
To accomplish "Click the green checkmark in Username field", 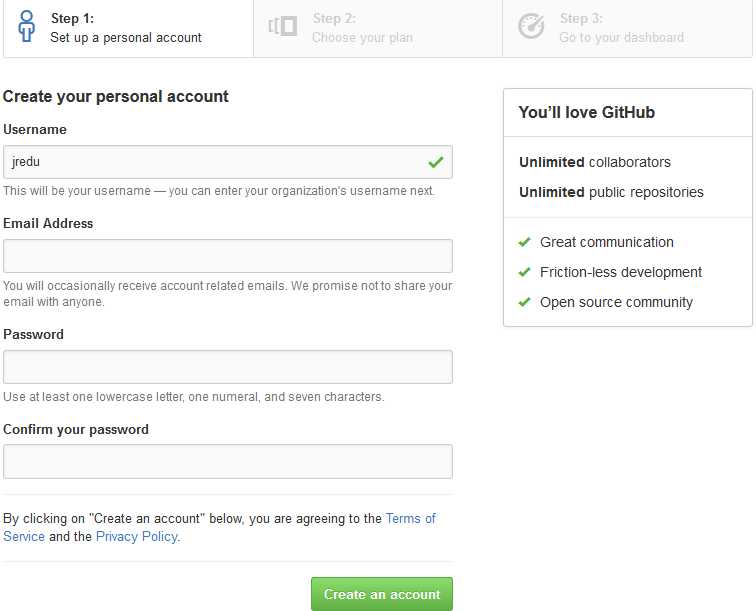I will (x=435, y=162).
